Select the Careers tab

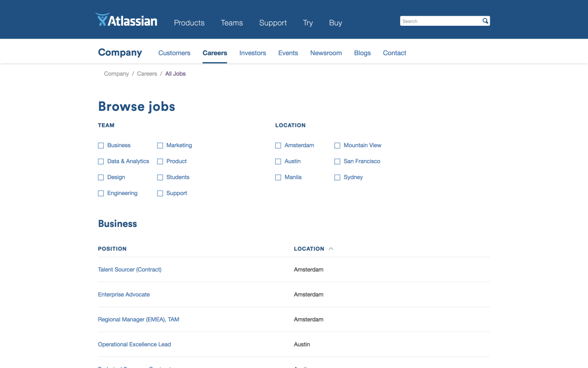pyautogui.click(x=215, y=53)
